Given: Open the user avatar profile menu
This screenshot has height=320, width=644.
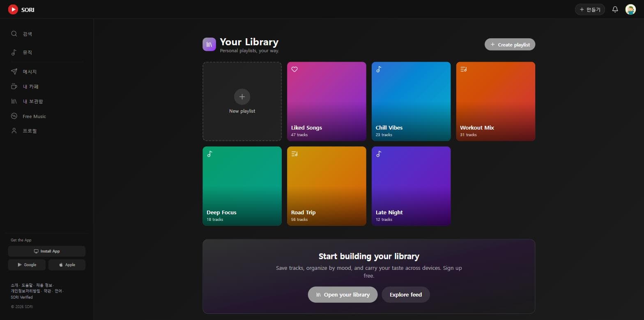Looking at the screenshot, I should click(x=630, y=9).
